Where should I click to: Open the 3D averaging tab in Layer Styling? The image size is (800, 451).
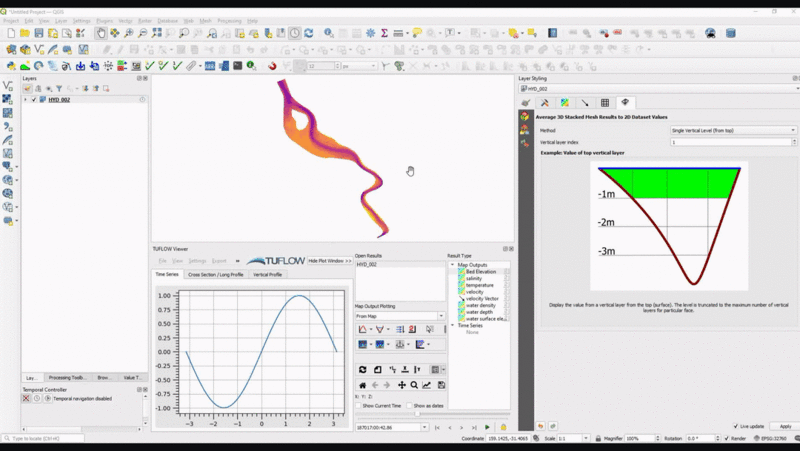click(625, 102)
